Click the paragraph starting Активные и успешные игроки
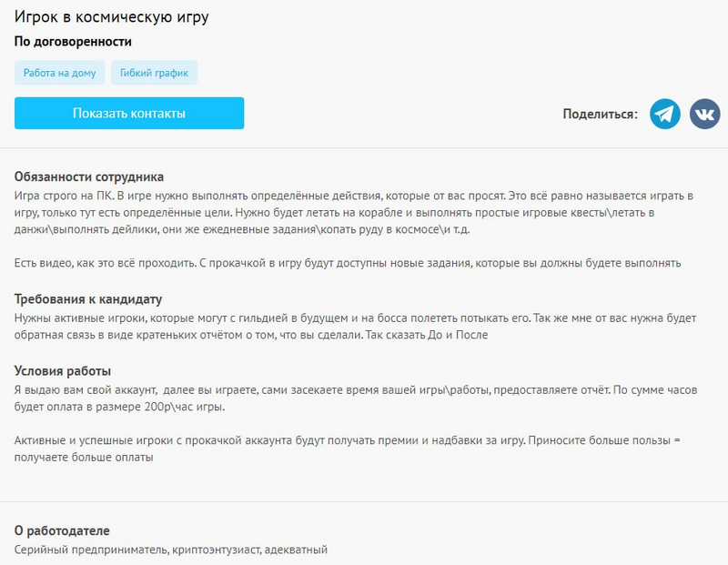This screenshot has height=565, width=728. pyautogui.click(x=348, y=449)
